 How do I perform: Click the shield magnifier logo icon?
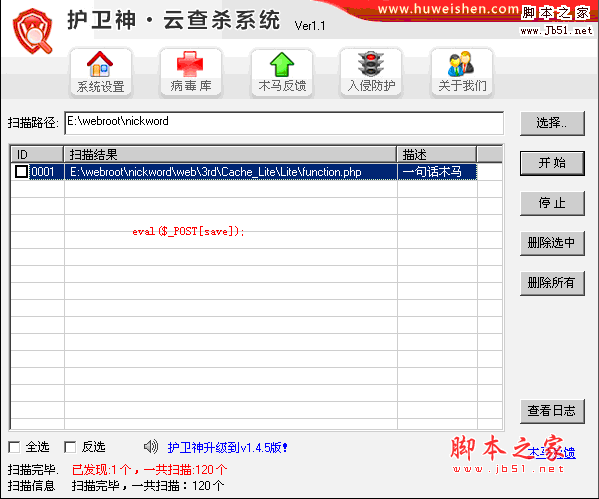coord(32,31)
